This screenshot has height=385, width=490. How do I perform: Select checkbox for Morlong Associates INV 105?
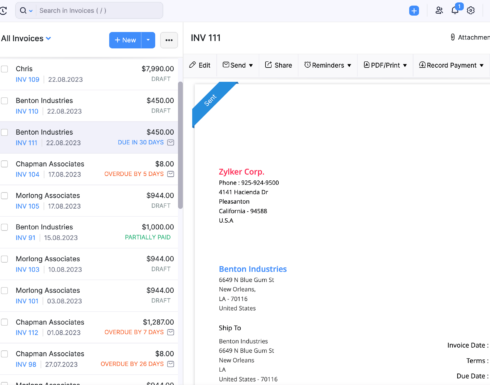4,196
